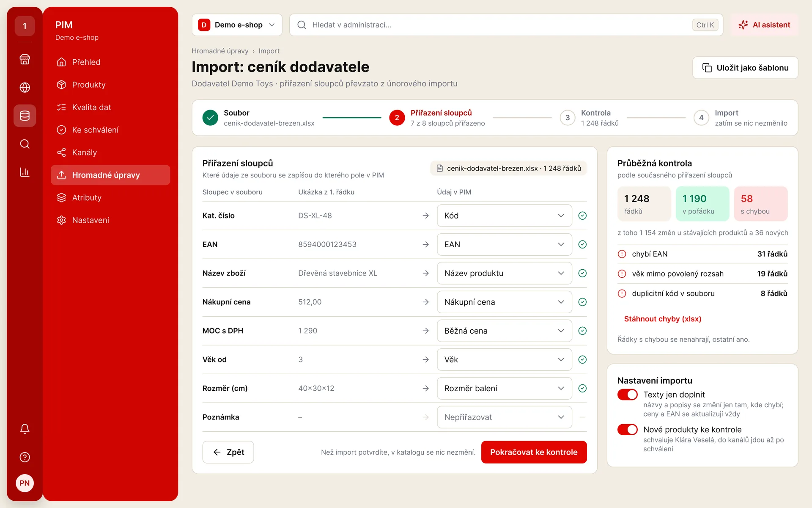Image resolution: width=812 pixels, height=508 pixels.
Task: Open the Název produktu mapping dropdown
Action: coord(504,273)
